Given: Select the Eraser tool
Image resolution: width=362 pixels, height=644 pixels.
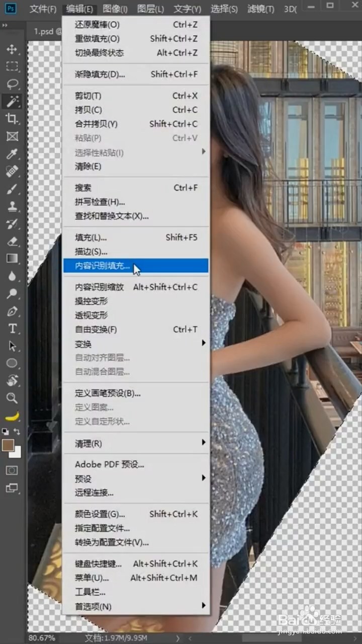Looking at the screenshot, I should coord(12,241).
